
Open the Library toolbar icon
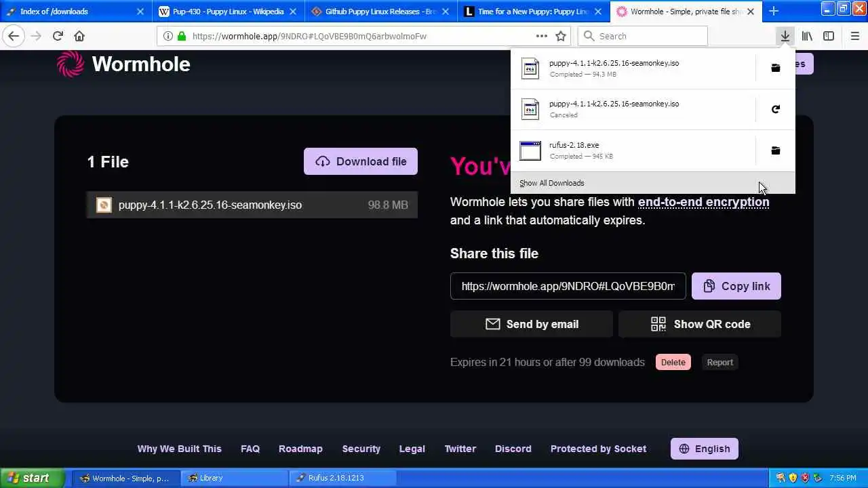tap(807, 36)
